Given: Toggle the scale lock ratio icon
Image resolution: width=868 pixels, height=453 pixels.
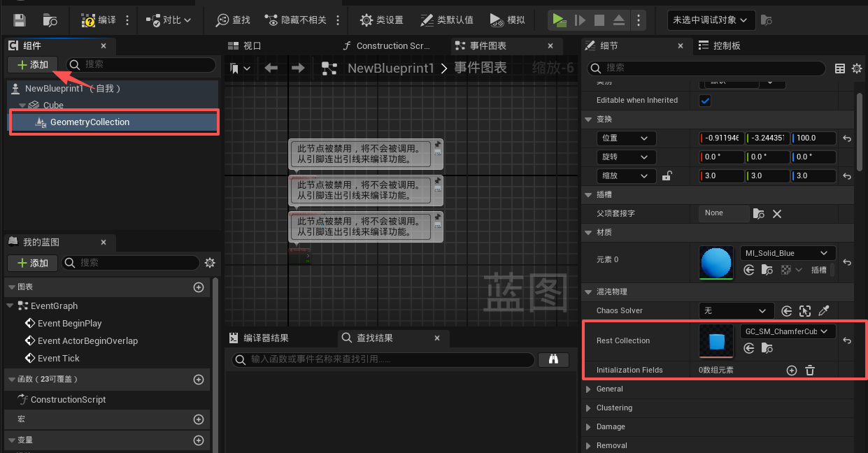Looking at the screenshot, I should (x=667, y=176).
